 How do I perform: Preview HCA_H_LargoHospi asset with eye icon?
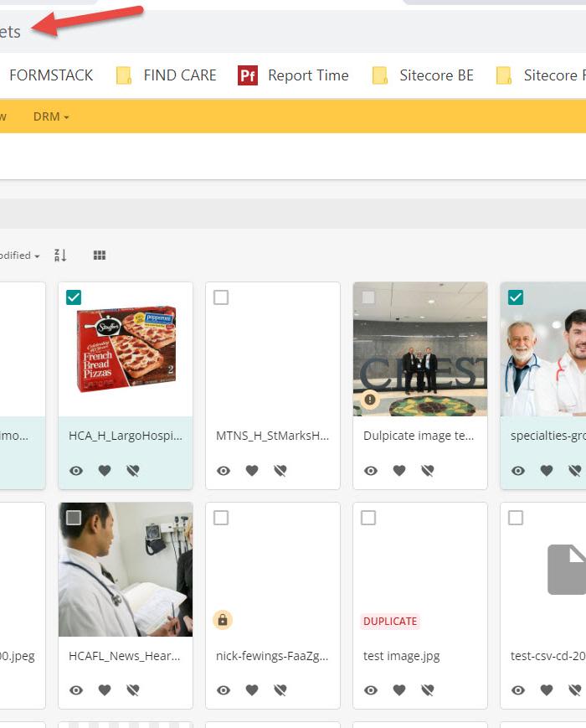76,471
